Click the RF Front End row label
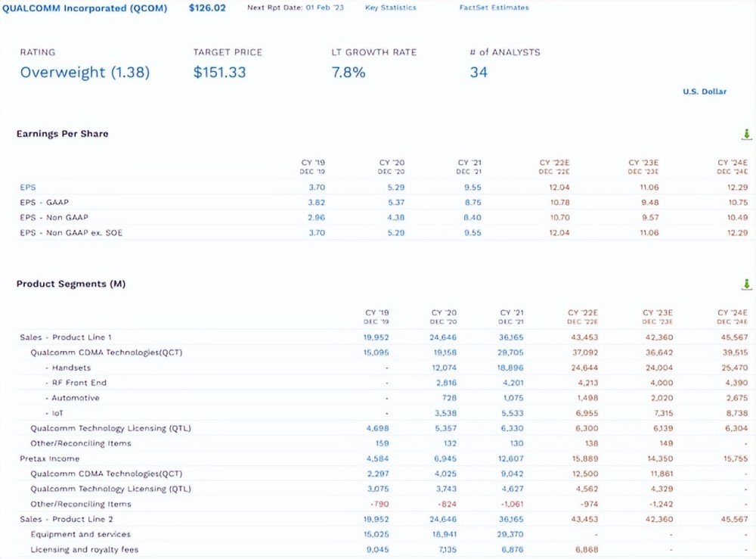The height and width of the screenshot is (559, 756). 79,383
